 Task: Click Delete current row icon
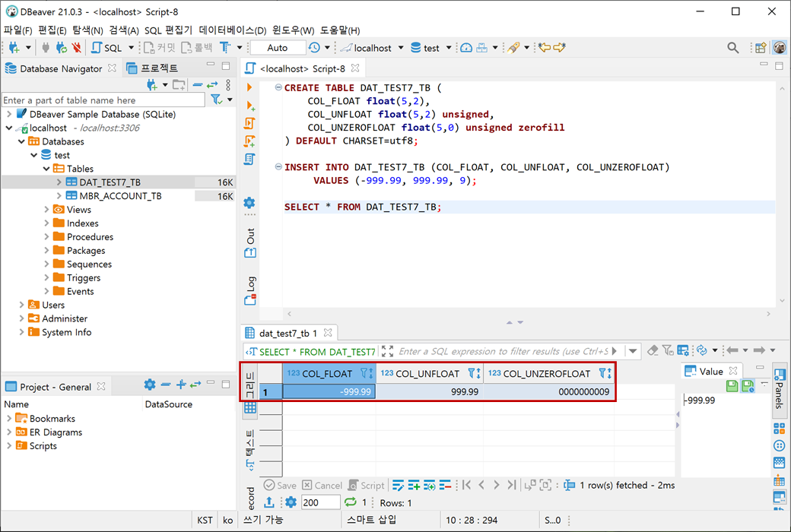pos(445,486)
